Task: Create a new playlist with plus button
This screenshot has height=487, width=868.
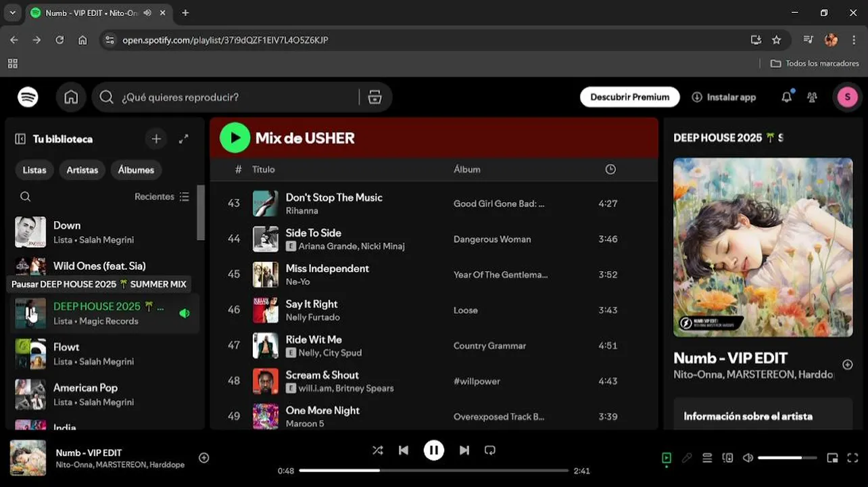Action: pos(156,139)
